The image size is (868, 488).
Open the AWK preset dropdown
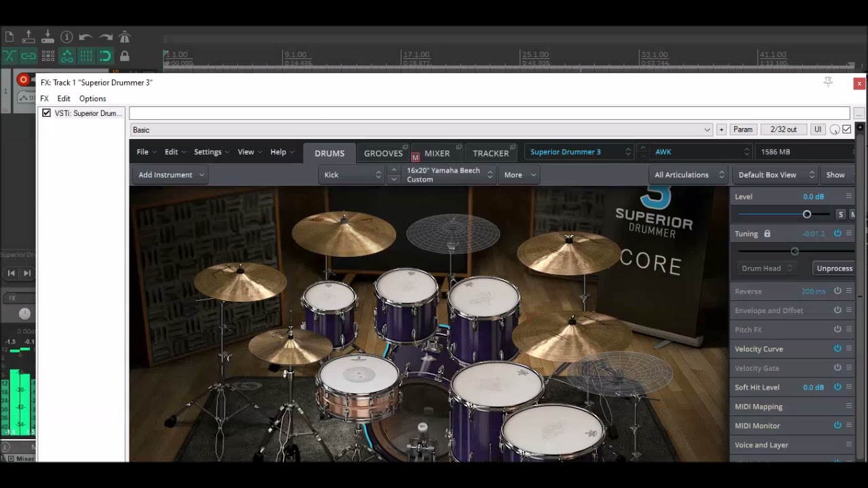[701, 152]
